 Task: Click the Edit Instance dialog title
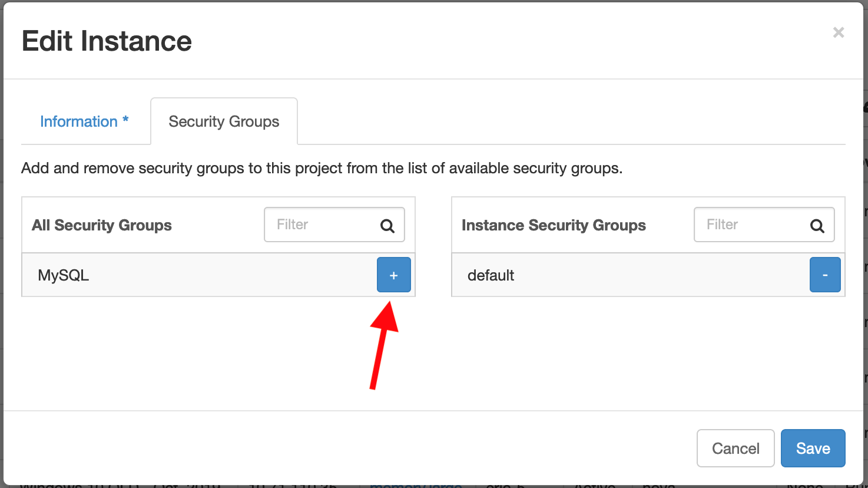[107, 41]
